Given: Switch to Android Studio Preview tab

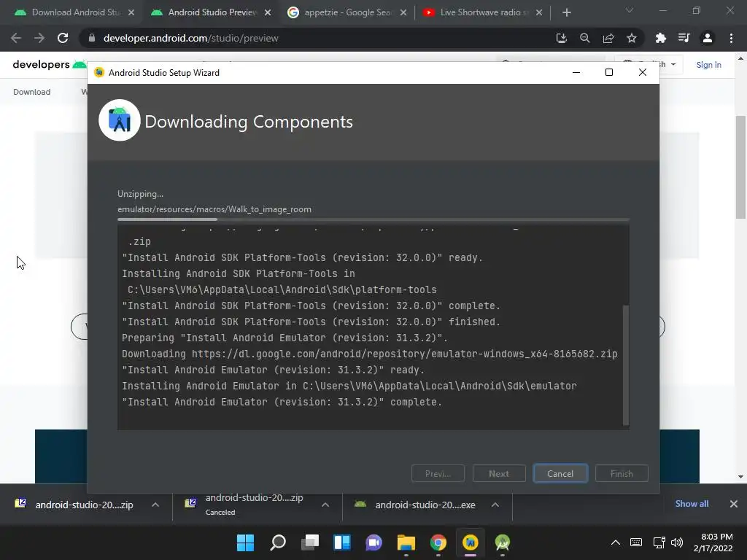Looking at the screenshot, I should 209,12.
